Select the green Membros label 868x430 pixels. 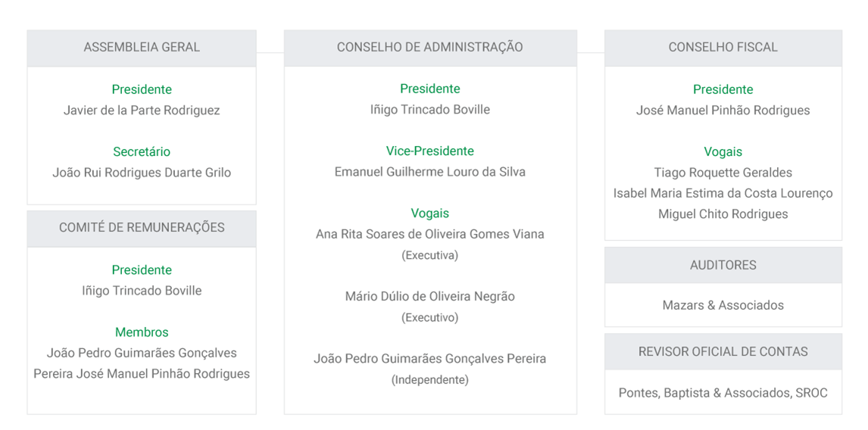point(142,332)
